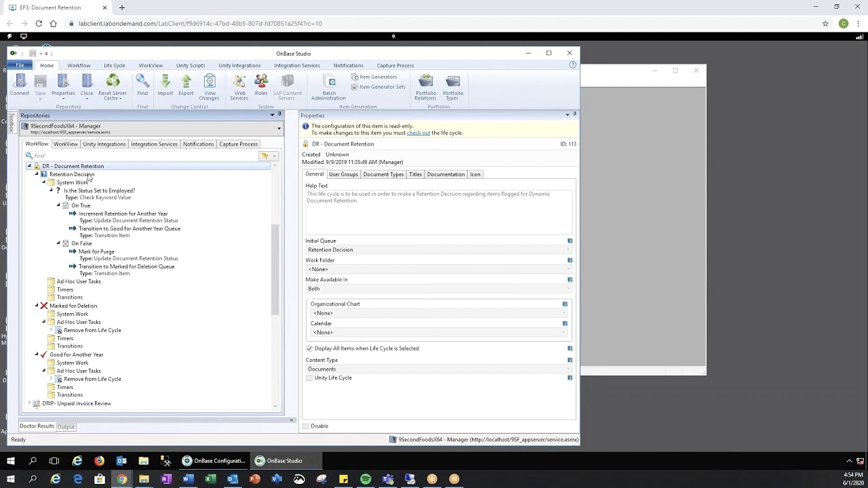Toggle Display All Items when Life Cycle Selected
The image size is (868, 488).
pos(309,348)
